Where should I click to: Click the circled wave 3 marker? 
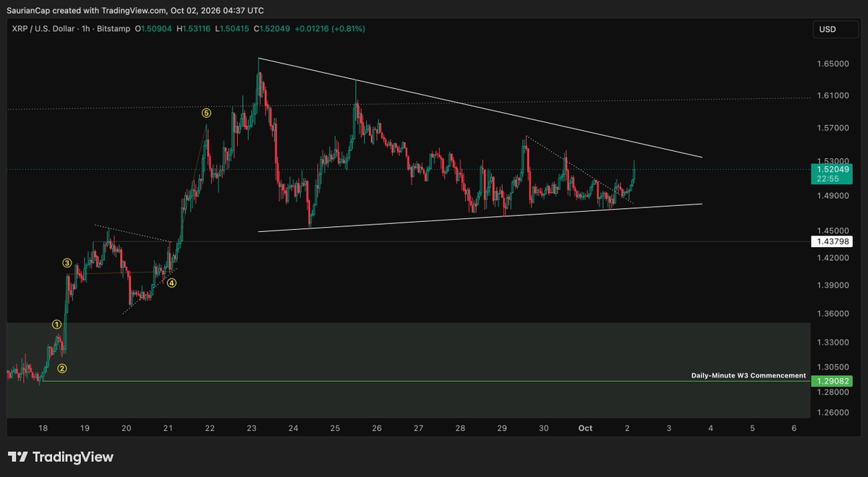tap(67, 264)
